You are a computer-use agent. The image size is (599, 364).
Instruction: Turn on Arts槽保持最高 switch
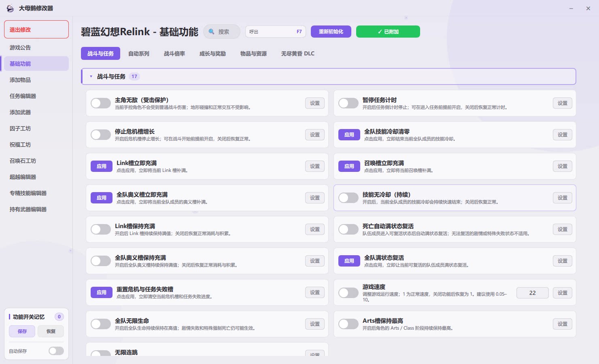[x=348, y=324]
